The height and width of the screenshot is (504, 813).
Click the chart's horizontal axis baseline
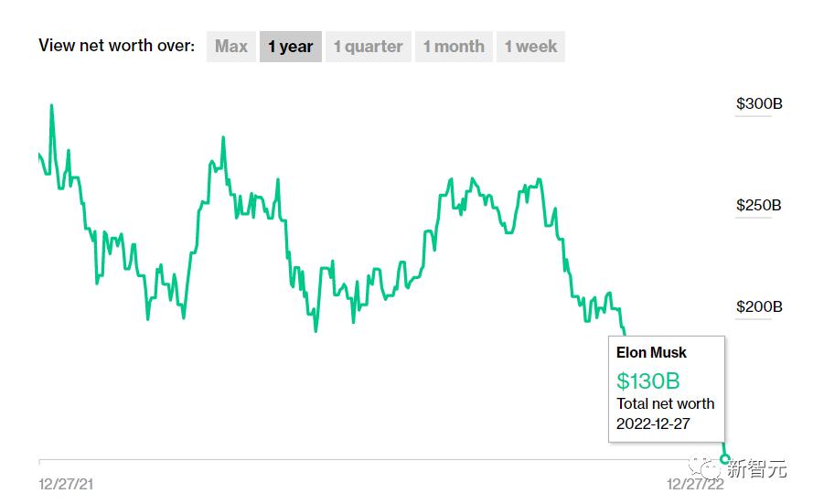(x=366, y=459)
